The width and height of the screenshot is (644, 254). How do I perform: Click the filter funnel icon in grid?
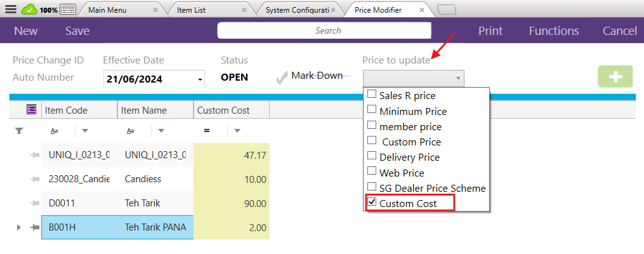pos(19,131)
